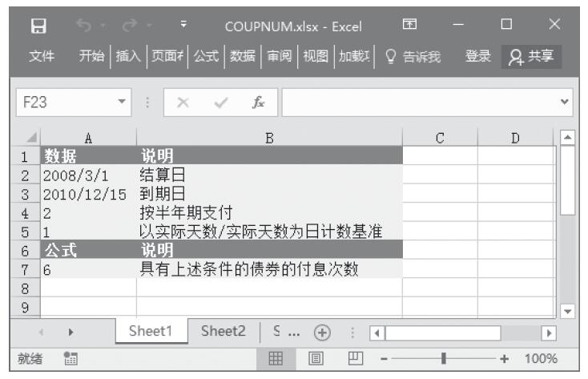Expand the formula bar
This screenshot has height=379, width=588.
pos(566,103)
